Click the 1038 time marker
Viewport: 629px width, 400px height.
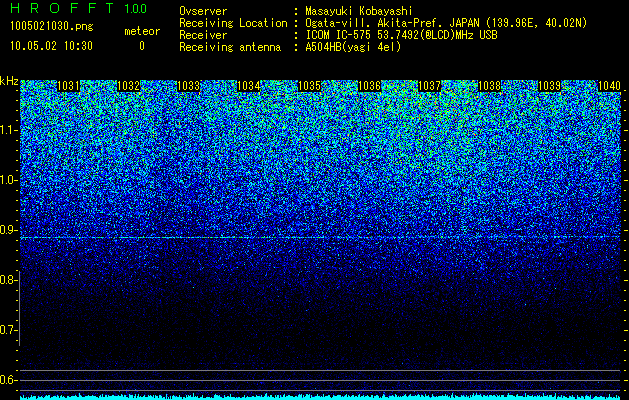coord(490,86)
